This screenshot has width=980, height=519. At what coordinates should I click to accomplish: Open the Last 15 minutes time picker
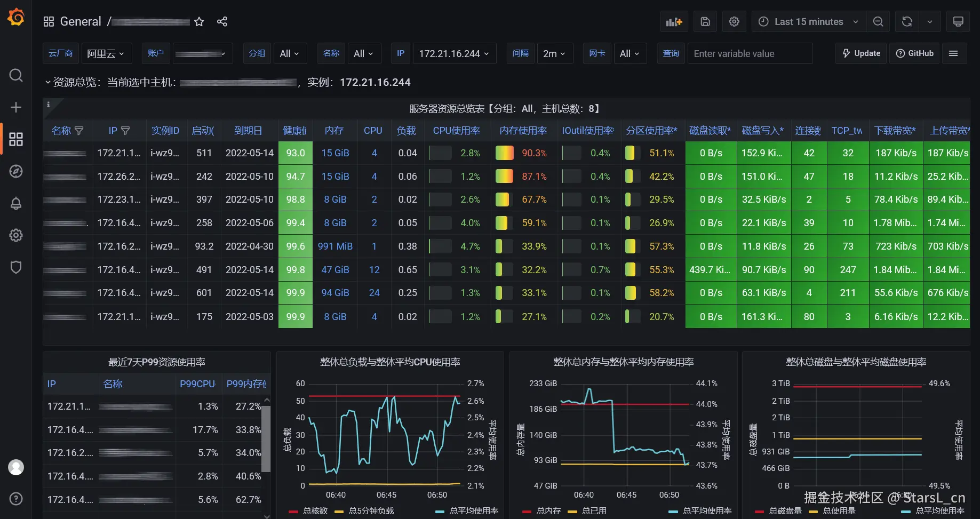click(x=809, y=22)
